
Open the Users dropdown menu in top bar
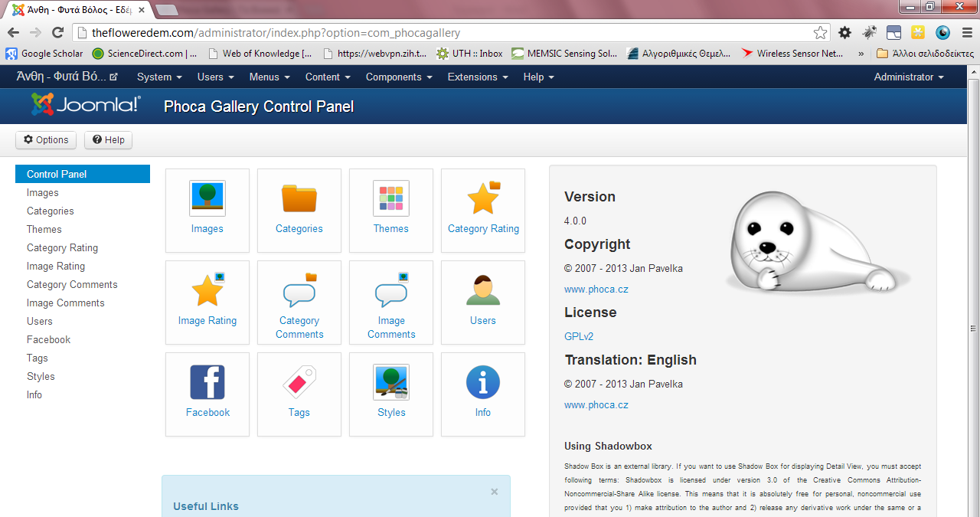(215, 77)
